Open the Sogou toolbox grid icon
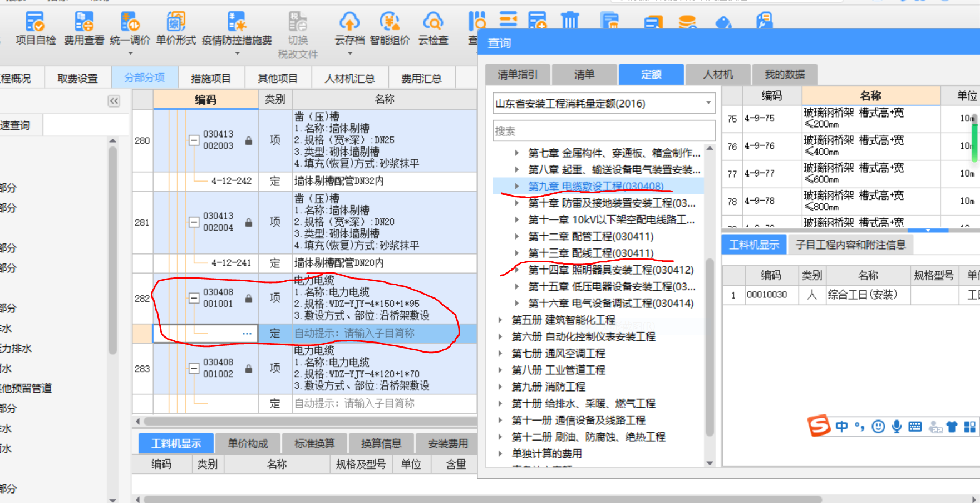This screenshot has width=980, height=503. tap(970, 427)
